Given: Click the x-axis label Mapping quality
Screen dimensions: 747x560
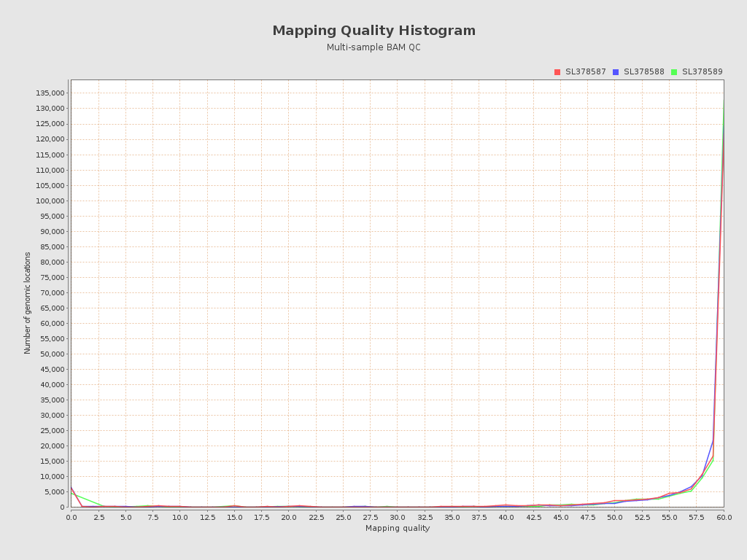Looking at the screenshot, I should tap(398, 529).
